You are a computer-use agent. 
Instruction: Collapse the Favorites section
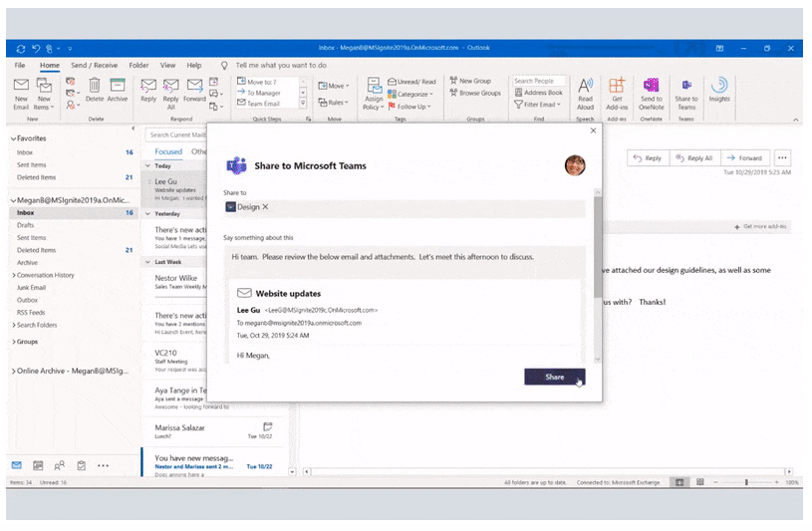14,138
